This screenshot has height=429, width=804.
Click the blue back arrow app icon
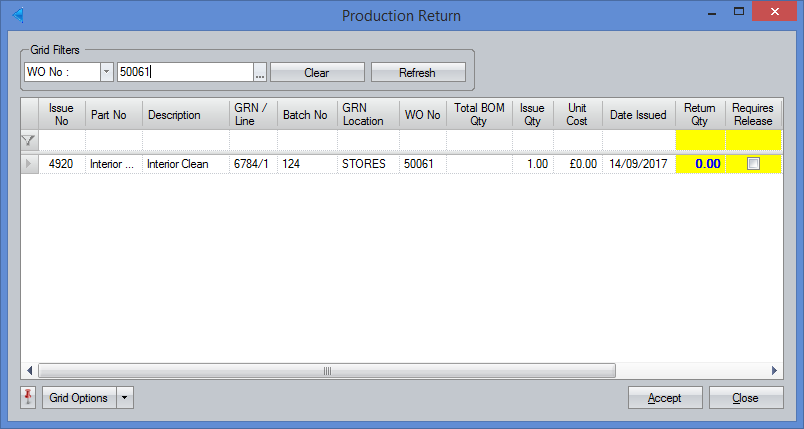tap(17, 15)
